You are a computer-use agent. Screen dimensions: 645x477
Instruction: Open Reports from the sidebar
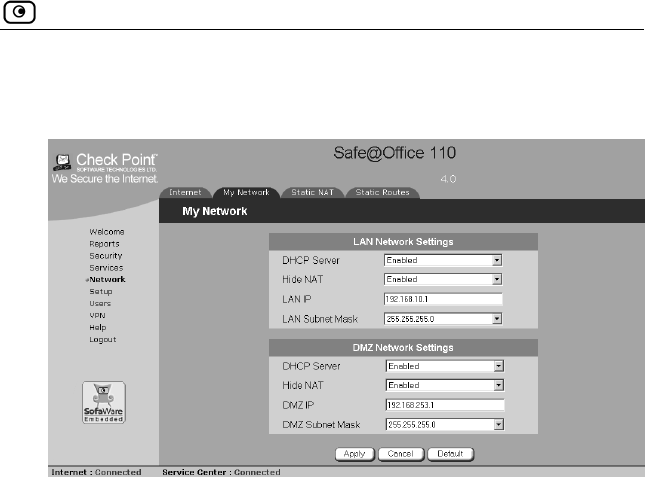pyautogui.click(x=104, y=244)
